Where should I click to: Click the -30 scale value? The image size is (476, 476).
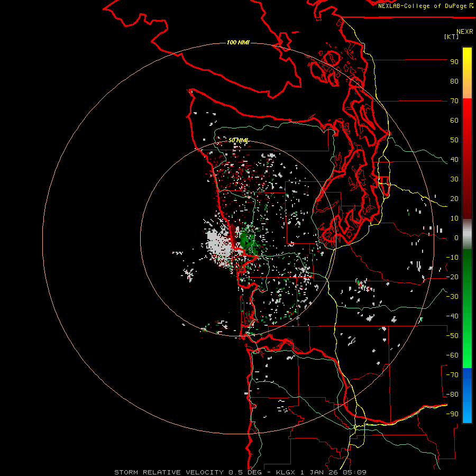452,297
